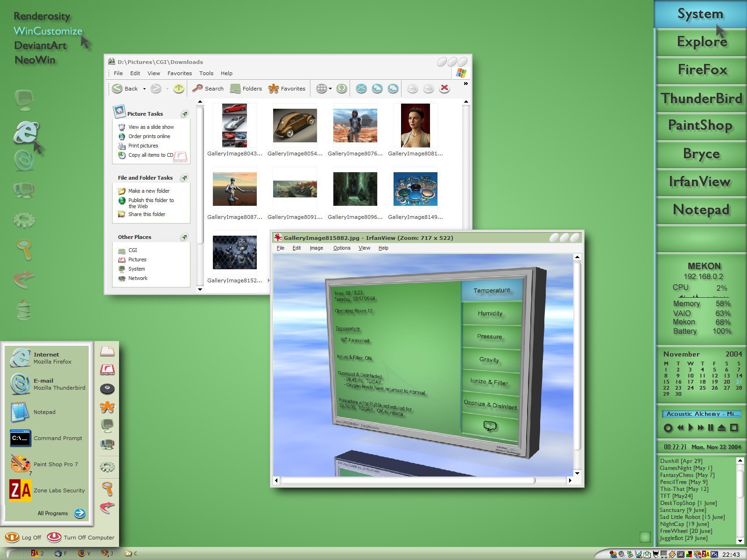The width and height of the screenshot is (747, 560).
Task: Toggle the Folders pane in Explorer
Action: (x=246, y=88)
